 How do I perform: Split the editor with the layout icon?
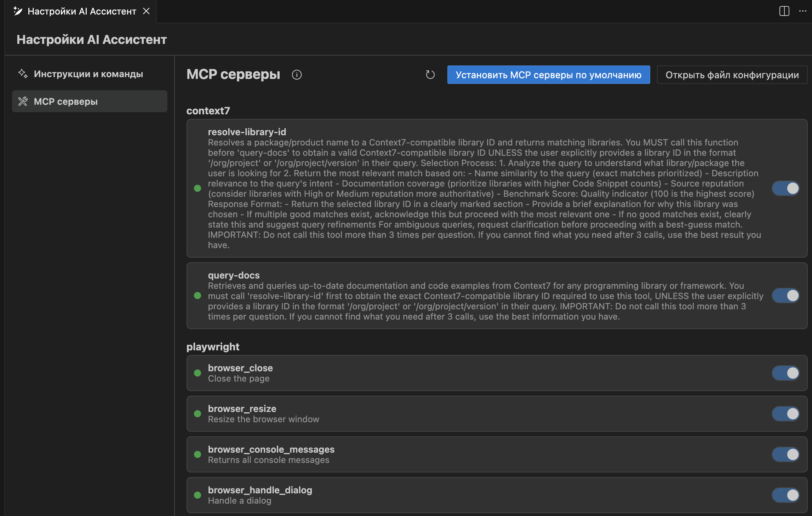pyautogui.click(x=784, y=11)
